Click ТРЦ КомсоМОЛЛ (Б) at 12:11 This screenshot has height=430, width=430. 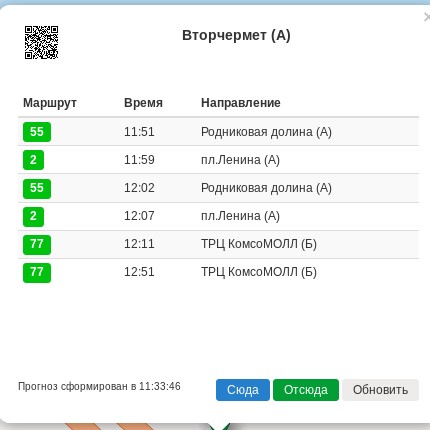259,244
